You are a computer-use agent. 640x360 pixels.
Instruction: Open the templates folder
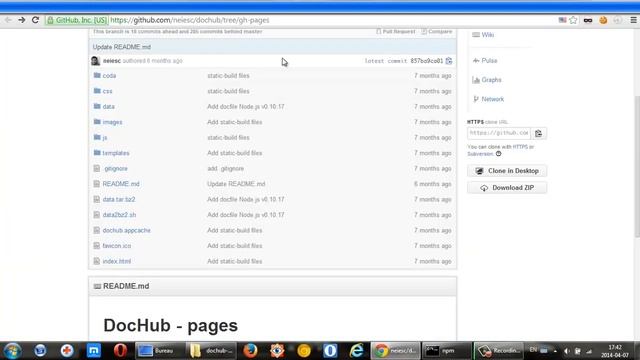click(x=116, y=153)
